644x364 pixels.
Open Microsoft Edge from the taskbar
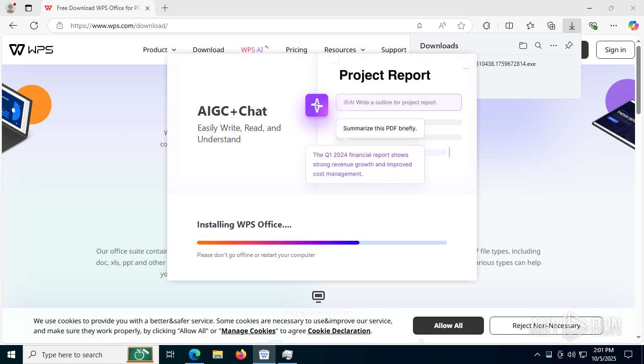coord(195,355)
